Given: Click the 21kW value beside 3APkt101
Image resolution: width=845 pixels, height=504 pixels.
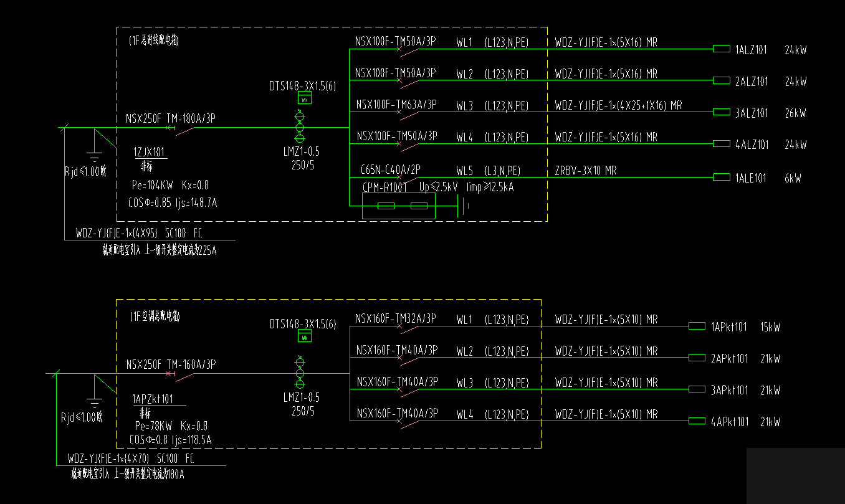Looking at the screenshot, I should [770, 390].
